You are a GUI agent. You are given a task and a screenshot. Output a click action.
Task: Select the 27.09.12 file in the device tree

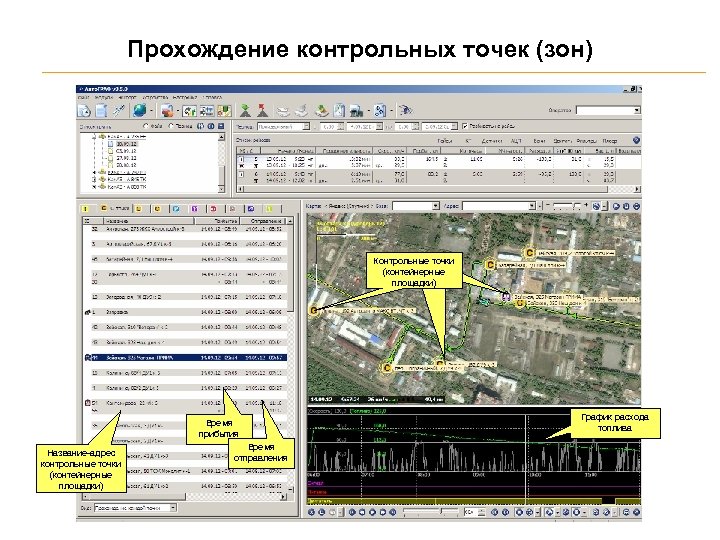pyautogui.click(x=125, y=158)
